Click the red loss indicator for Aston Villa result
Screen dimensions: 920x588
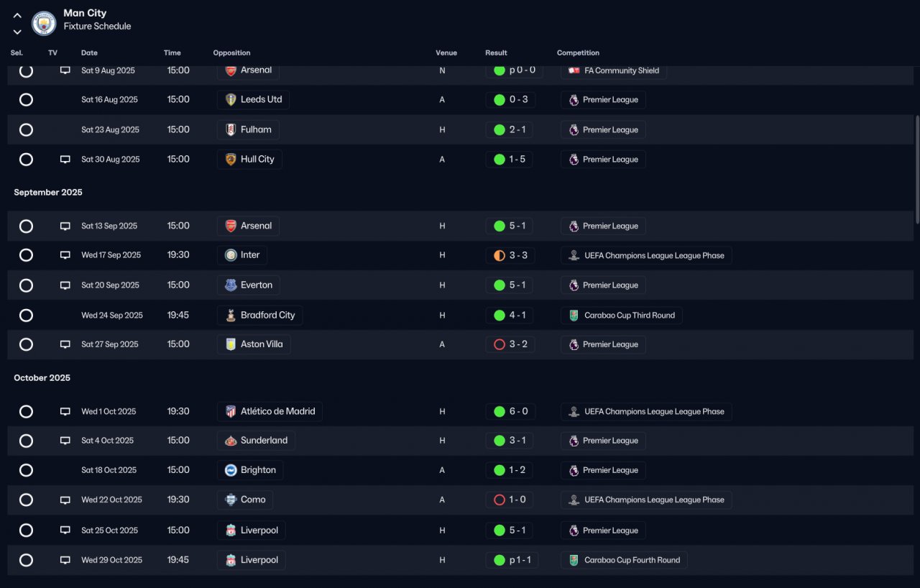point(500,344)
